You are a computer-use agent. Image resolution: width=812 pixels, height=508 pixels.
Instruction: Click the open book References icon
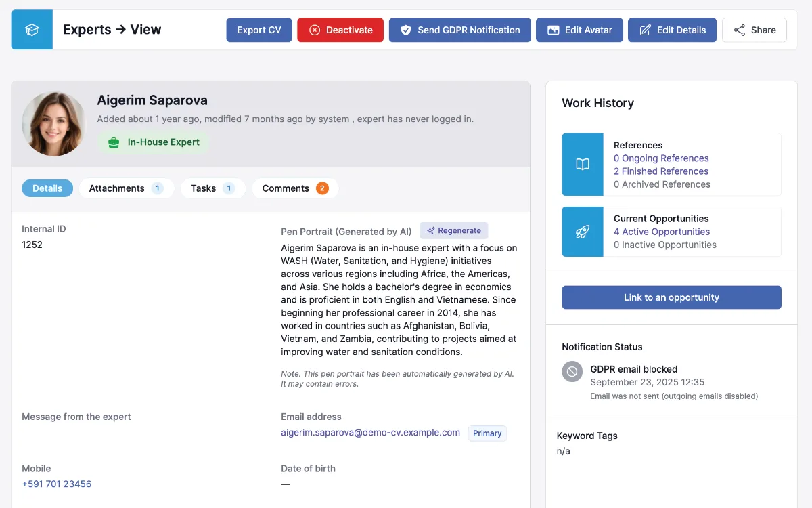pos(583,165)
